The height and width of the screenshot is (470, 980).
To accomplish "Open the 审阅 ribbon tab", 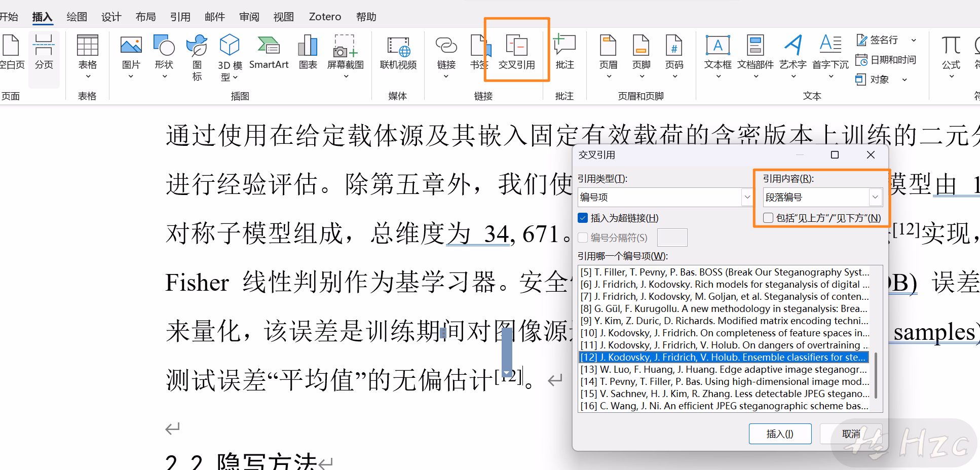I will 249,17.
